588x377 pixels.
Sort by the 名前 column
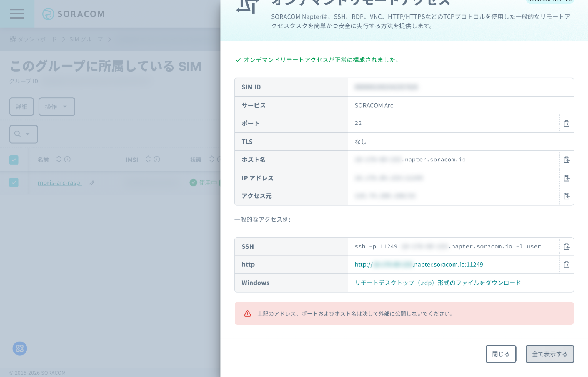click(x=59, y=159)
